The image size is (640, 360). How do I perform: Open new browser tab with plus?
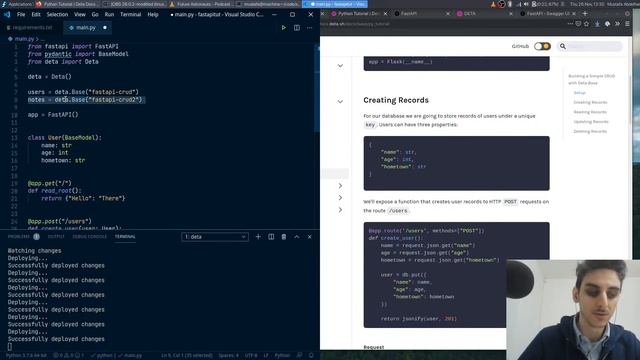[585, 13]
